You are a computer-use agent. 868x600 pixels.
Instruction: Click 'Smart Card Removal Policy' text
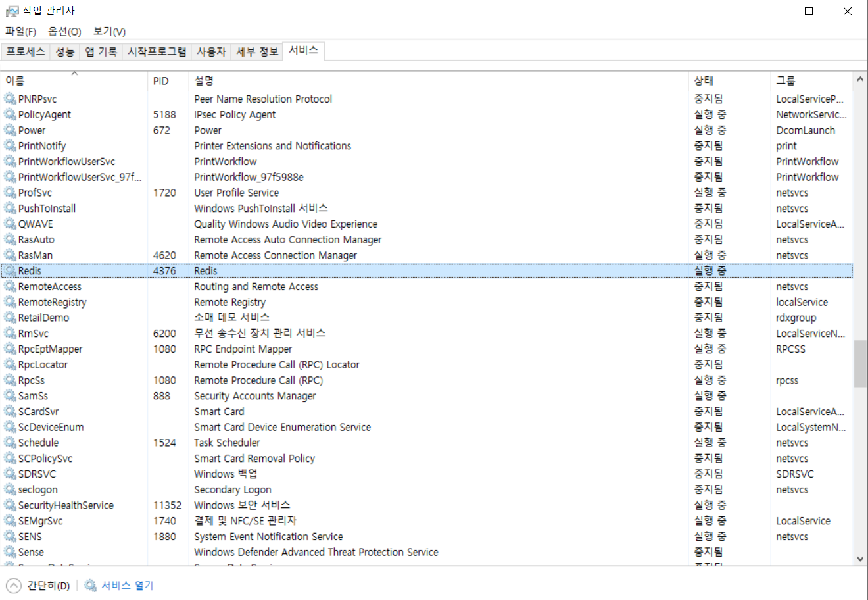pyautogui.click(x=254, y=459)
